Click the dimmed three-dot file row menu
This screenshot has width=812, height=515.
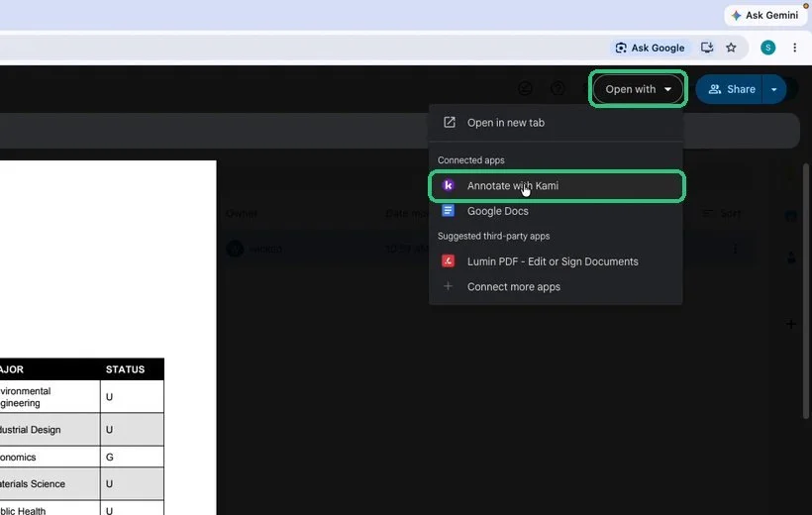point(735,250)
